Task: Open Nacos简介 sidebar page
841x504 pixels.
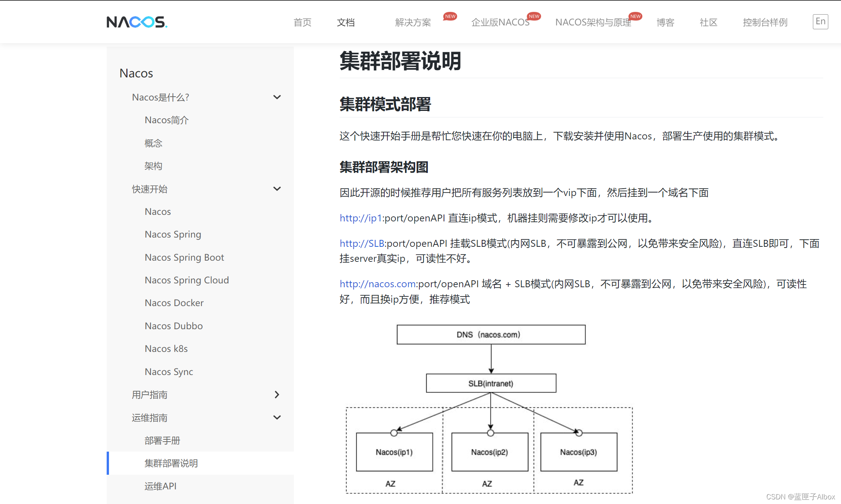Action: (x=167, y=120)
